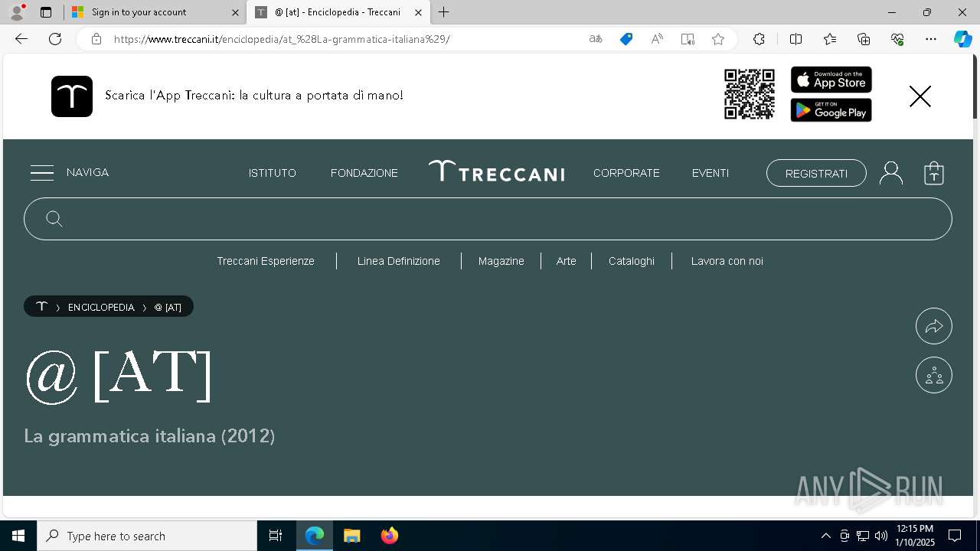Open the tab actions menu icon
Screen dimensions: 980x551
(46, 12)
